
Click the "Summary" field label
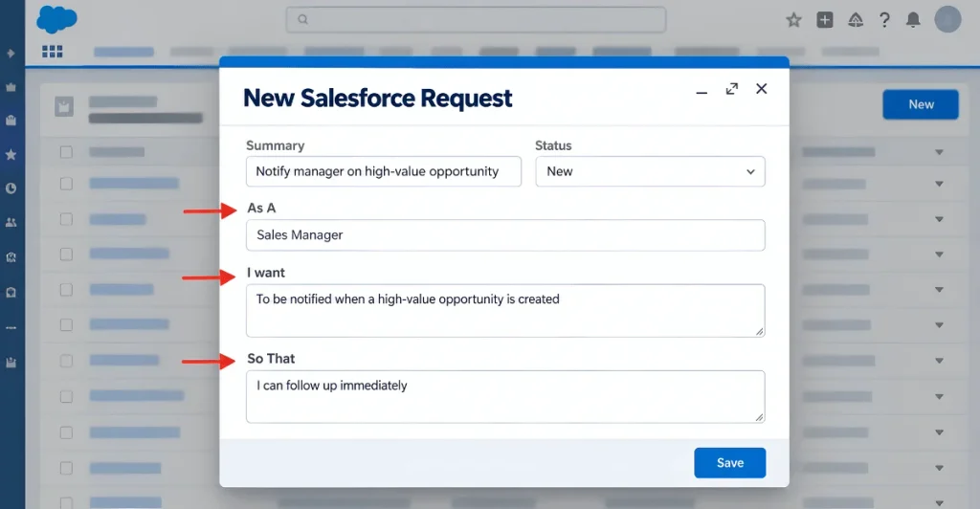point(275,145)
